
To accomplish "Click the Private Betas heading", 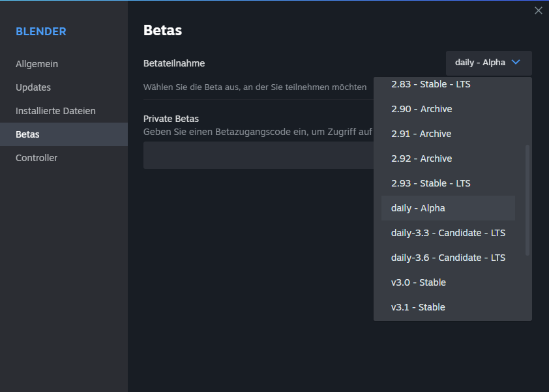I will 171,119.
